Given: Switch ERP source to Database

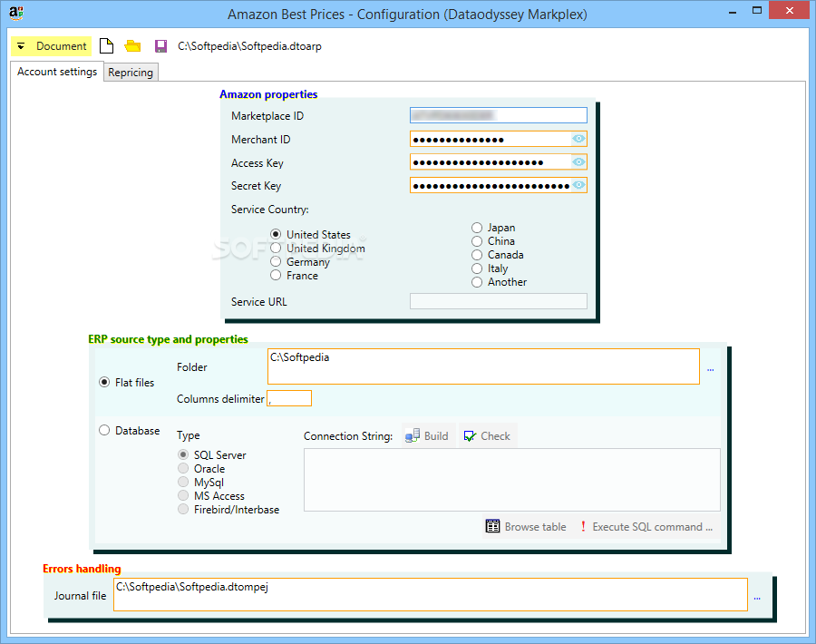Looking at the screenshot, I should point(130,431).
